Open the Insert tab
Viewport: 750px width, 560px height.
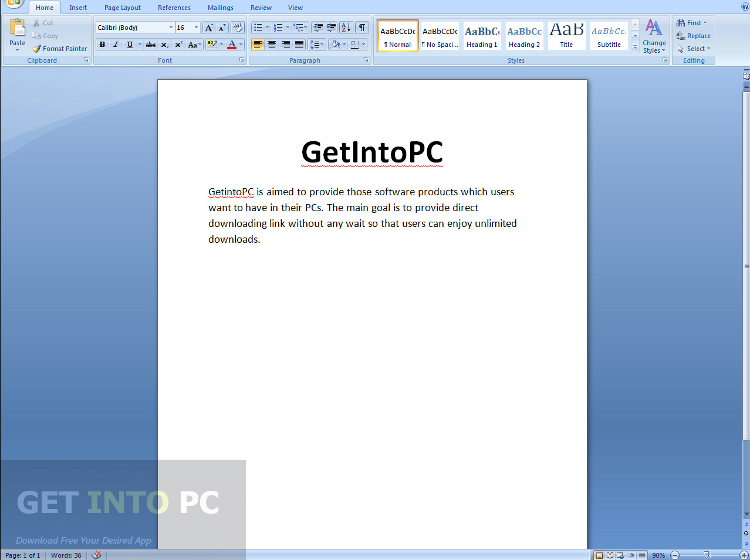coord(78,8)
